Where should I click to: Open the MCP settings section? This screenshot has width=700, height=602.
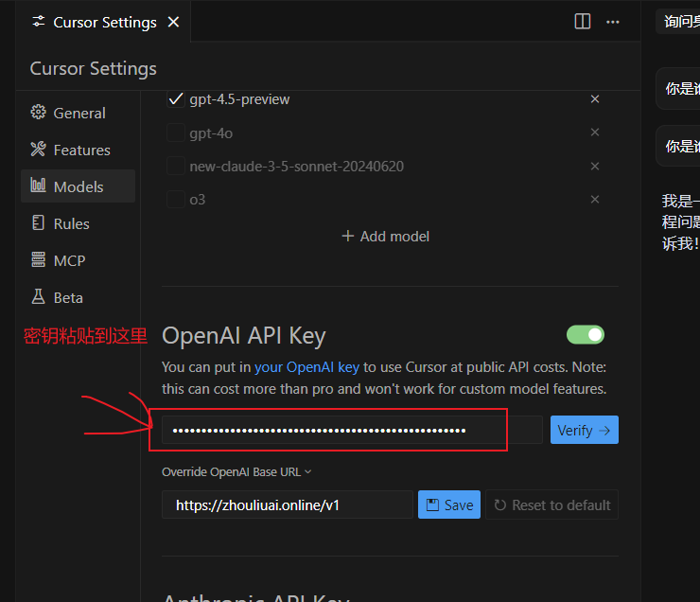click(x=79, y=260)
